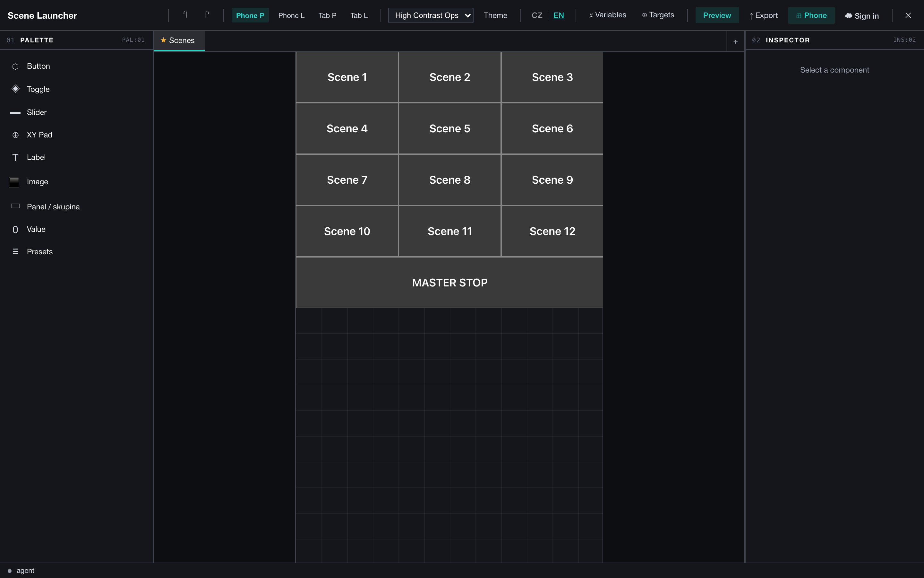The image size is (924, 578).
Task: Click Sign in
Action: coord(862,16)
